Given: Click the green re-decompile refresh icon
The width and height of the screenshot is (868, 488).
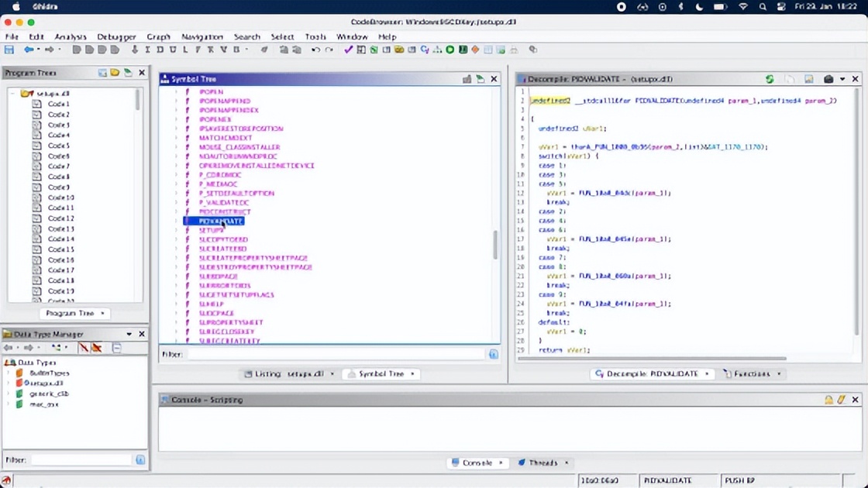Looking at the screenshot, I should 770,79.
